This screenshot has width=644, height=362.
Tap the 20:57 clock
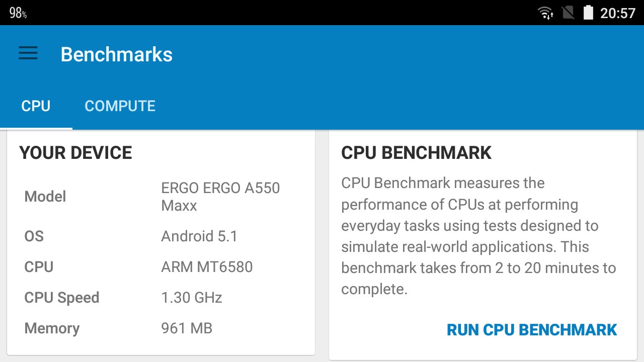(618, 13)
